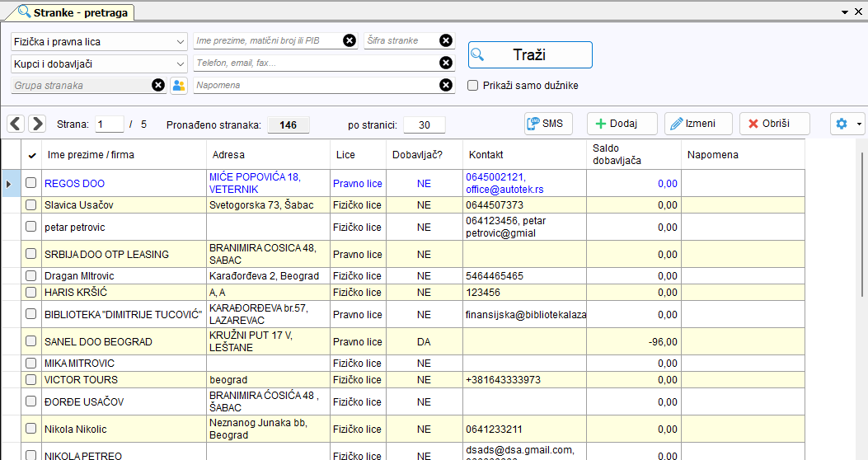Select the Svetogorska 73, Šabac address cell
868x460 pixels.
click(269, 204)
